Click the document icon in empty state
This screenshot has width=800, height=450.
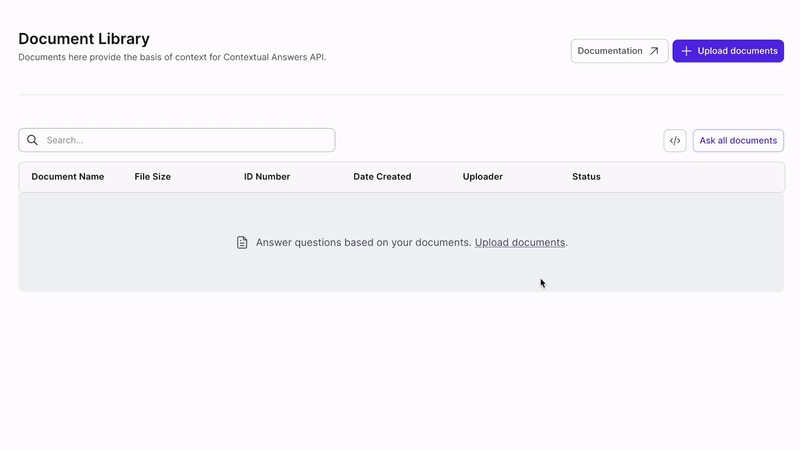pyautogui.click(x=242, y=242)
